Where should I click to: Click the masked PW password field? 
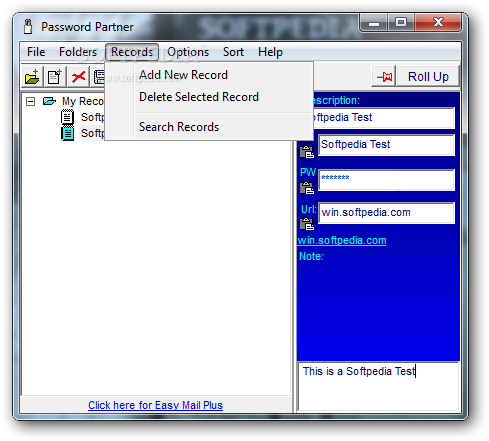[387, 180]
